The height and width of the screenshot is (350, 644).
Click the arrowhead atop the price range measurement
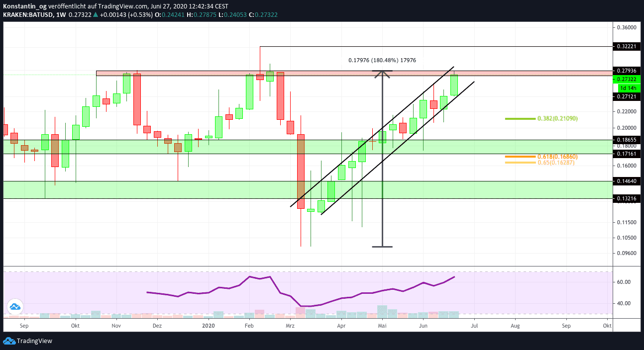click(x=382, y=74)
